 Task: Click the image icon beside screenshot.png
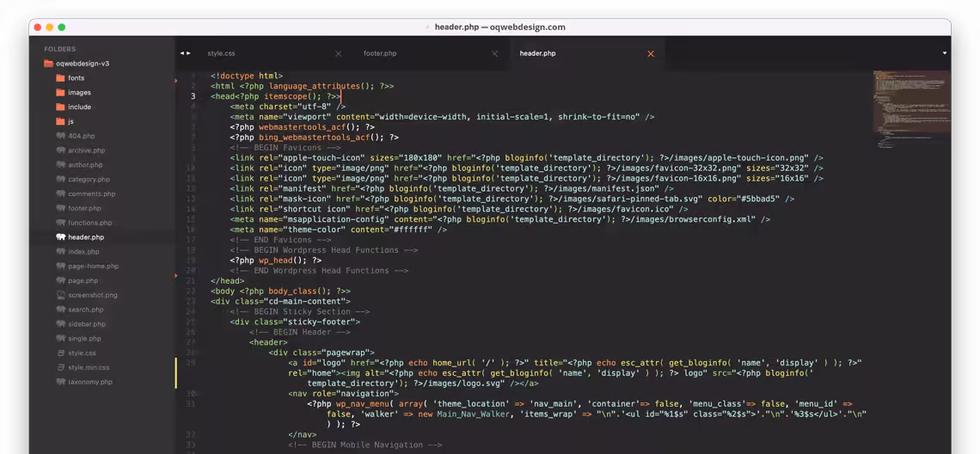tap(61, 295)
